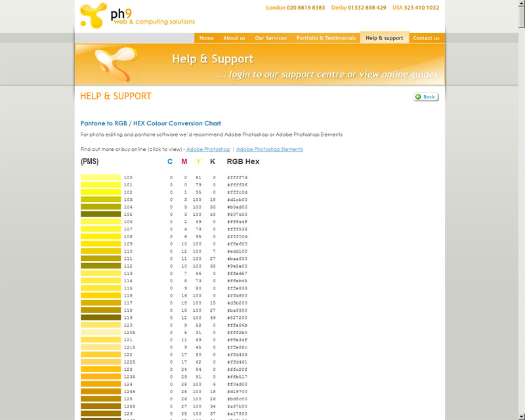
Task: Click the Pantone 103 swatch
Action: click(100, 199)
